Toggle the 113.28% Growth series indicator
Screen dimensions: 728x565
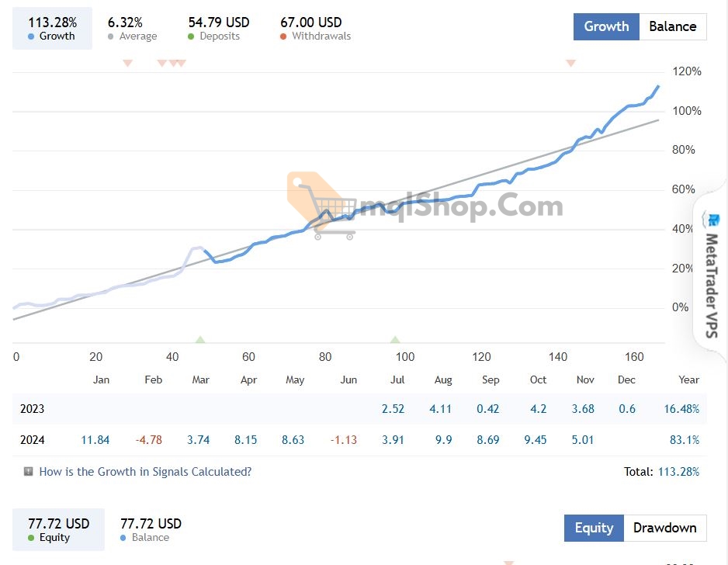pos(52,29)
